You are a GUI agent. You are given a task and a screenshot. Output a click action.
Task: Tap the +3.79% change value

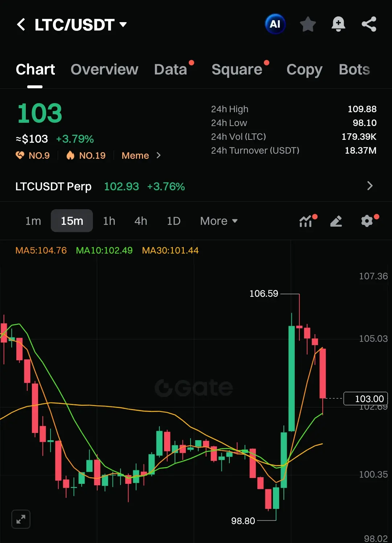point(75,139)
